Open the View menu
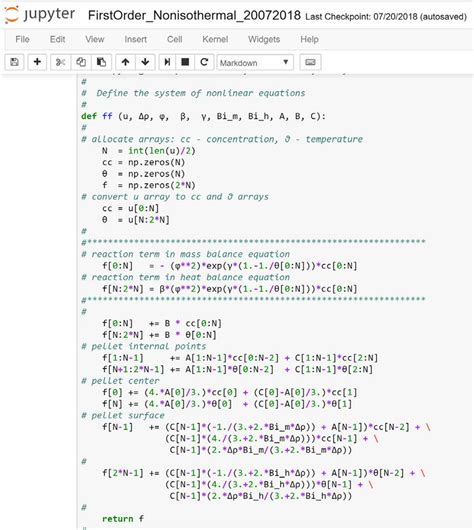Image resolution: width=474 pixels, height=530 pixels. point(95,39)
